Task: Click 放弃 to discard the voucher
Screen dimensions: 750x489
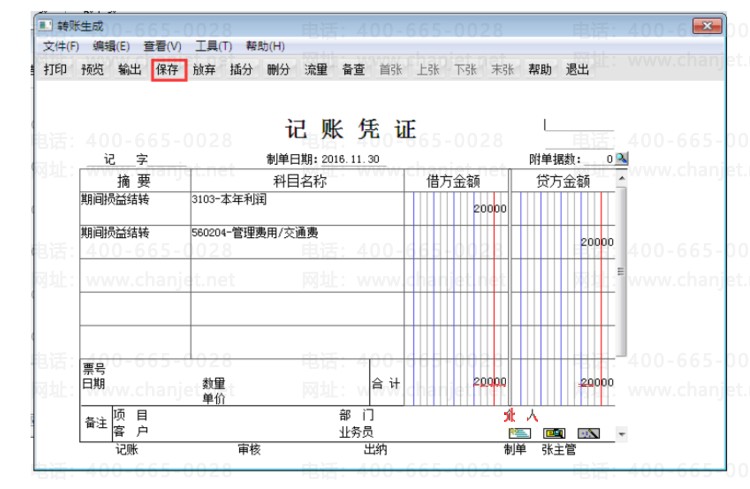Action: pyautogui.click(x=204, y=70)
